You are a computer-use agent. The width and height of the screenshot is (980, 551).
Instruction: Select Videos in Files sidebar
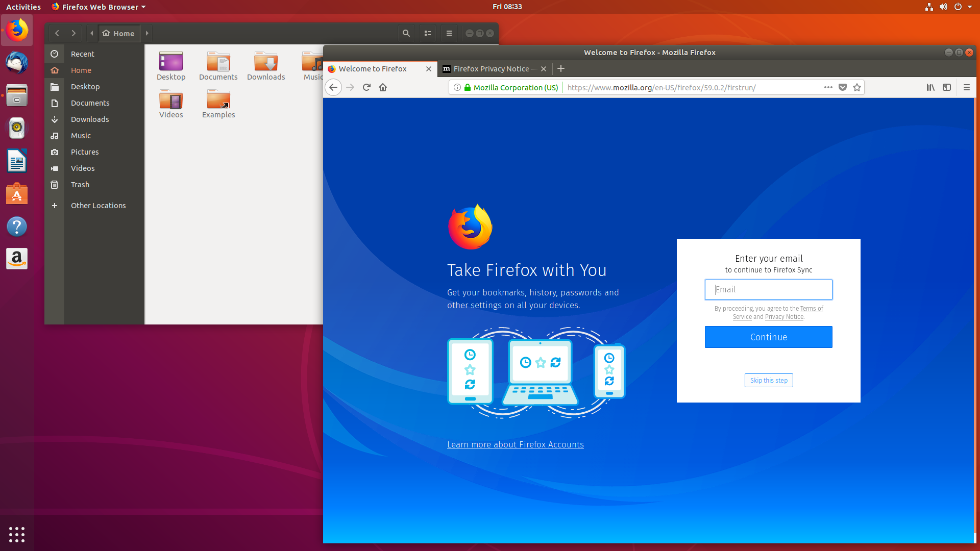click(94, 168)
